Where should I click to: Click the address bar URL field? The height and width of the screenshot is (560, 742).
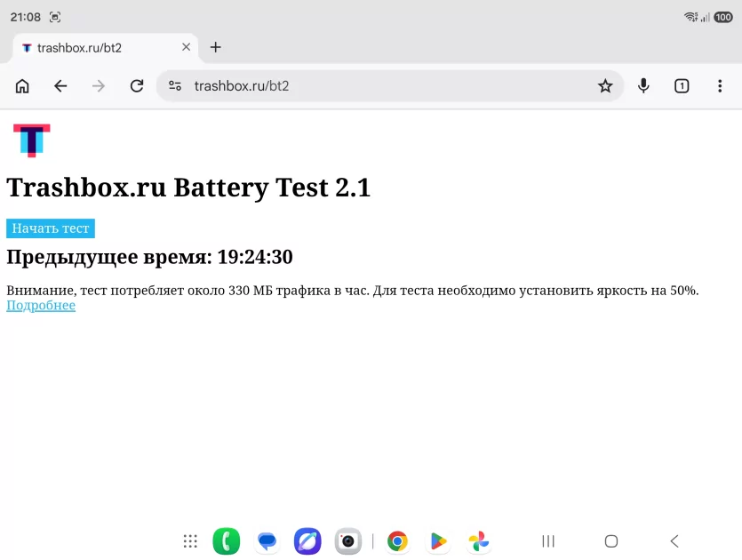click(x=390, y=85)
